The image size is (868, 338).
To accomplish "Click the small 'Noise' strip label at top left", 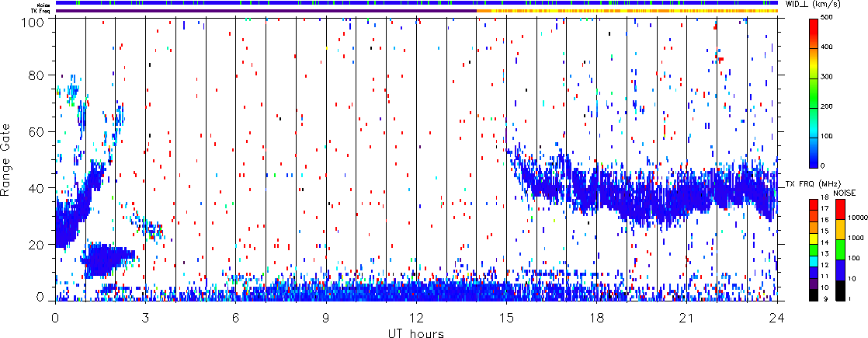I will click(x=43, y=4).
